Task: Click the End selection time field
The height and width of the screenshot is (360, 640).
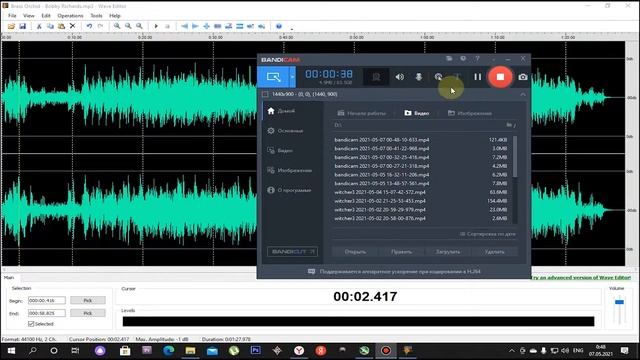Action: point(47,313)
